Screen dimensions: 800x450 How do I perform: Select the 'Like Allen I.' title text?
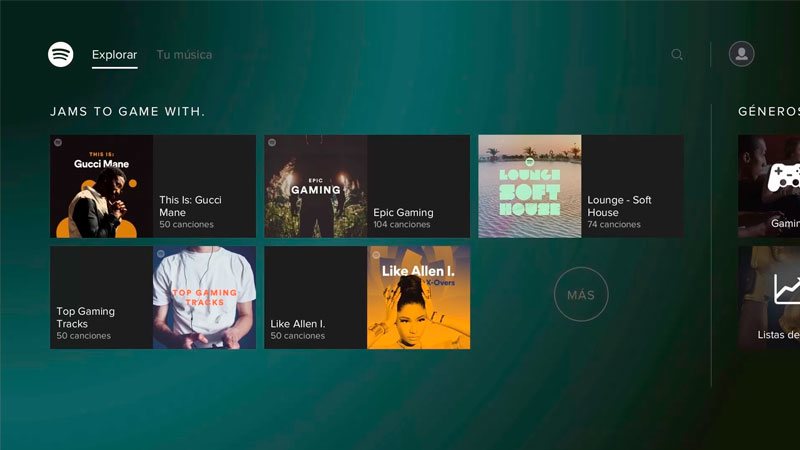coord(297,323)
